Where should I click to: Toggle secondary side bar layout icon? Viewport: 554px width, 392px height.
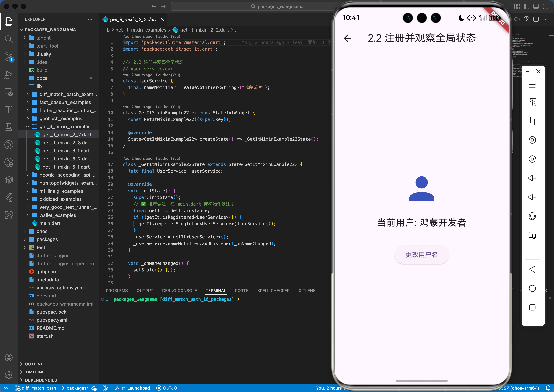click(545, 7)
